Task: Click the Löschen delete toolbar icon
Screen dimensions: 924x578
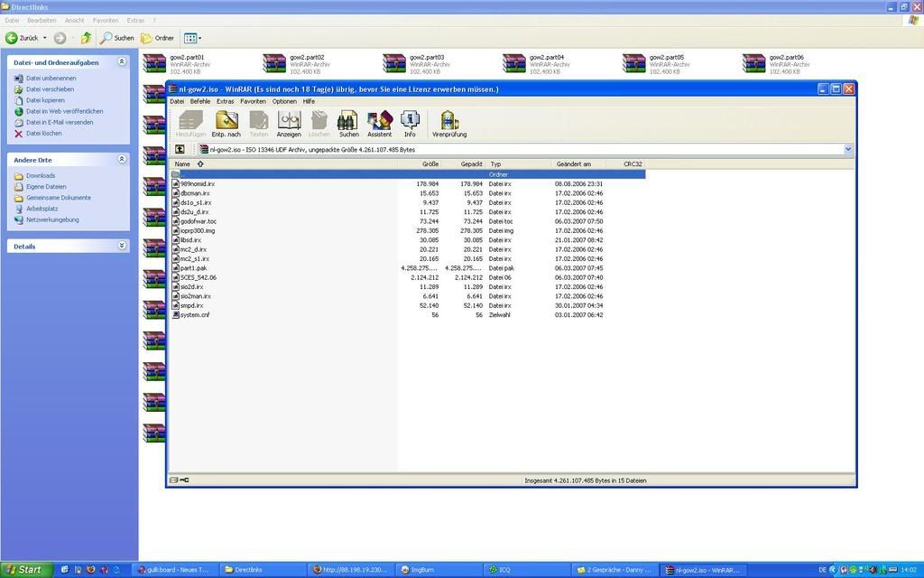Action: click(x=319, y=123)
